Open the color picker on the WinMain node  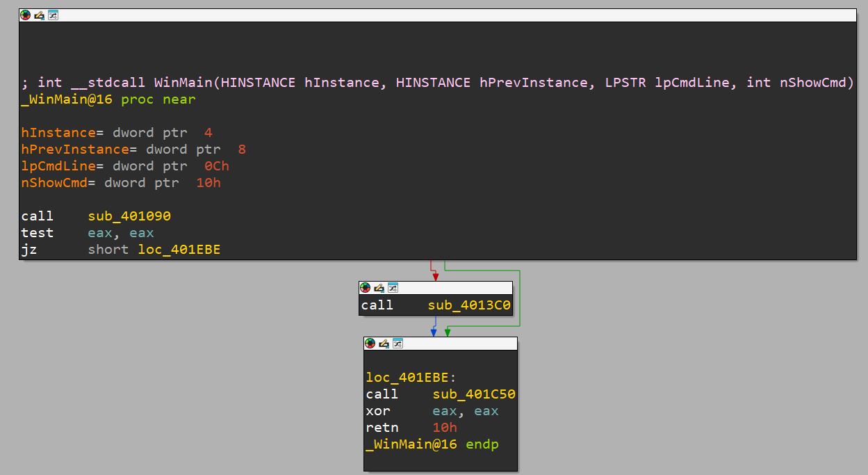[x=26, y=15]
